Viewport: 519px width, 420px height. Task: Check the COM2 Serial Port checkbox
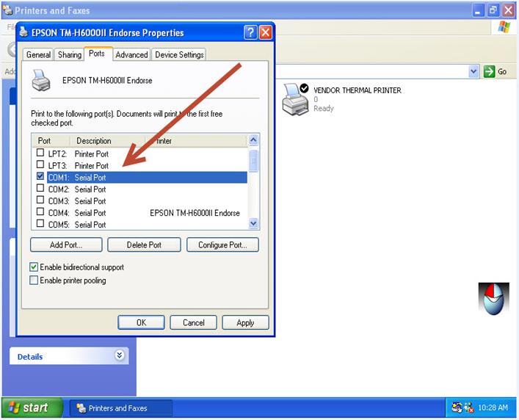click(x=40, y=188)
